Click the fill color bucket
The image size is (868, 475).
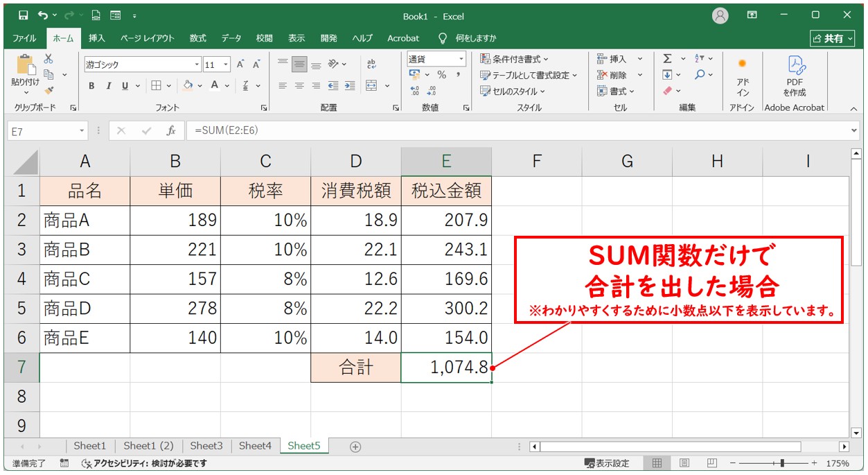(x=188, y=86)
